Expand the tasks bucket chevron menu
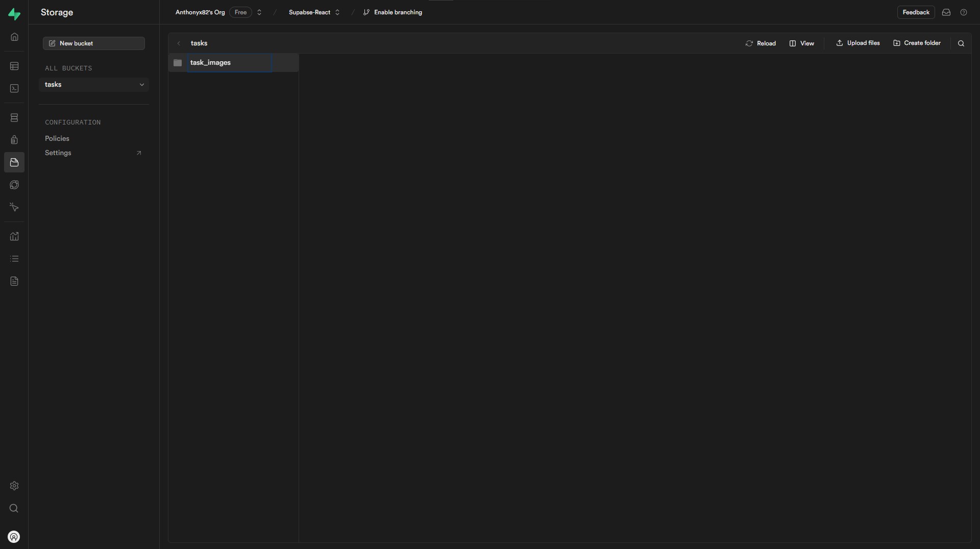Screen dimensions: 980x549 click(142, 85)
